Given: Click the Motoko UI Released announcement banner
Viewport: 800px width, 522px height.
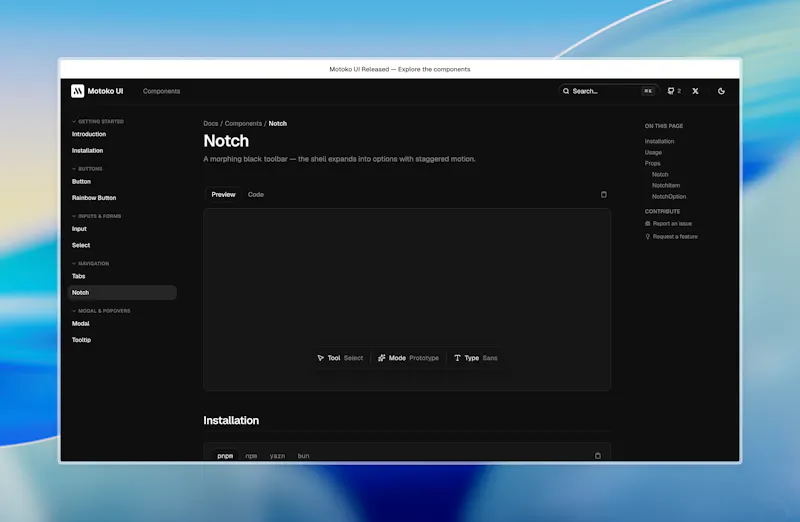Looking at the screenshot, I should pyautogui.click(x=400, y=69).
